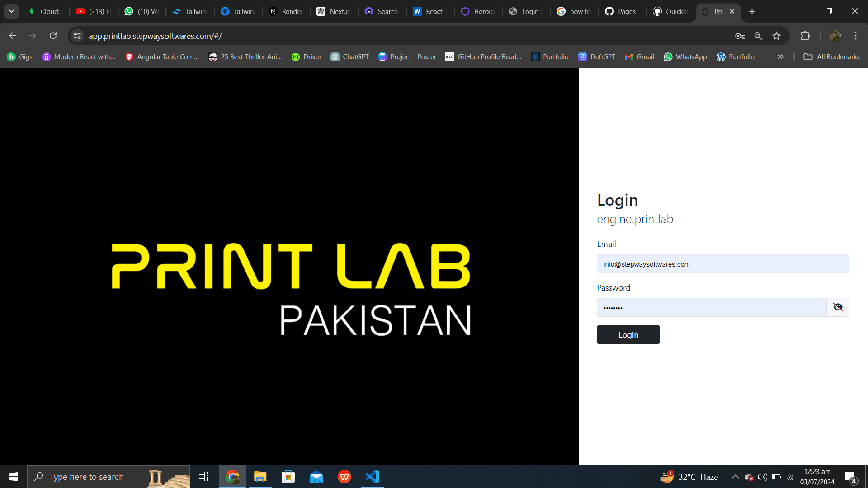Open File Explorer from the taskbar
The width and height of the screenshot is (868, 488).
(x=260, y=477)
